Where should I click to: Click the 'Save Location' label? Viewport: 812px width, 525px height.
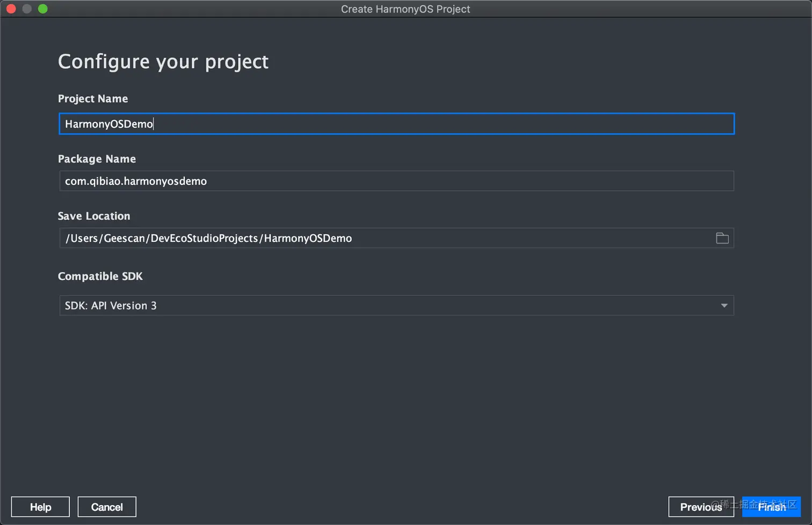(94, 215)
